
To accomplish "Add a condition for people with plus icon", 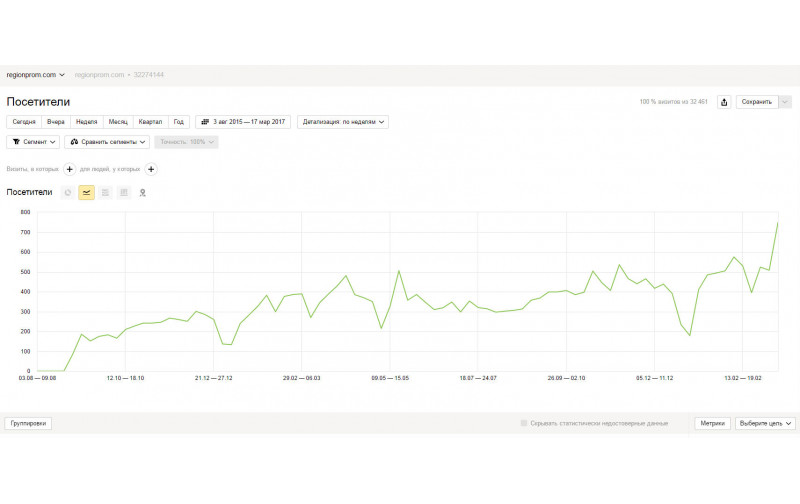I will 151,169.
